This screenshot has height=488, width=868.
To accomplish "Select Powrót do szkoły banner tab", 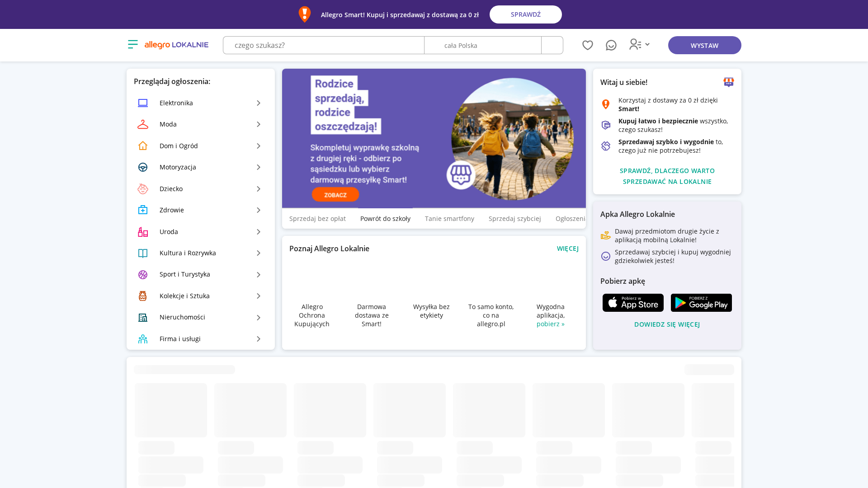I will point(385,219).
